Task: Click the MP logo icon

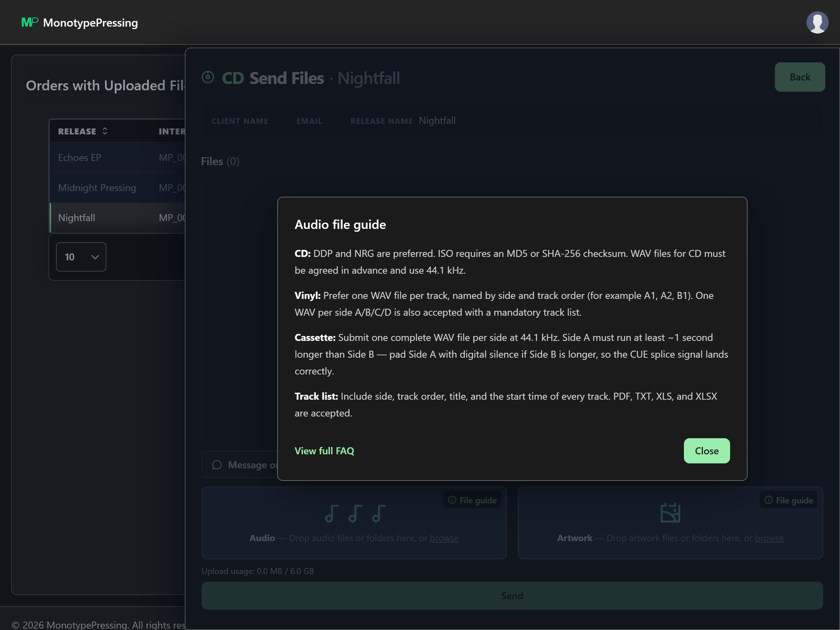Action: click(30, 22)
